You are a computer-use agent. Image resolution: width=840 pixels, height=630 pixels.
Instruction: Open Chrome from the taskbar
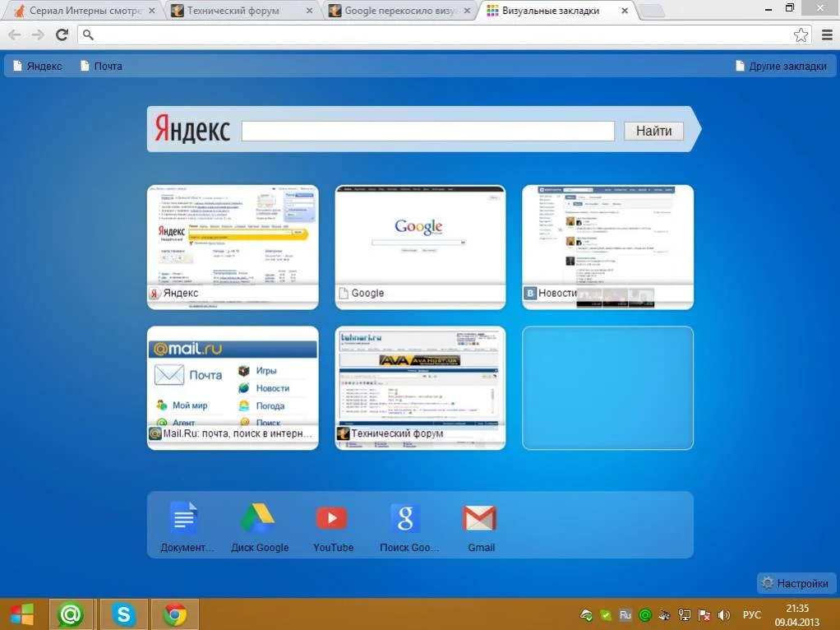(x=174, y=614)
